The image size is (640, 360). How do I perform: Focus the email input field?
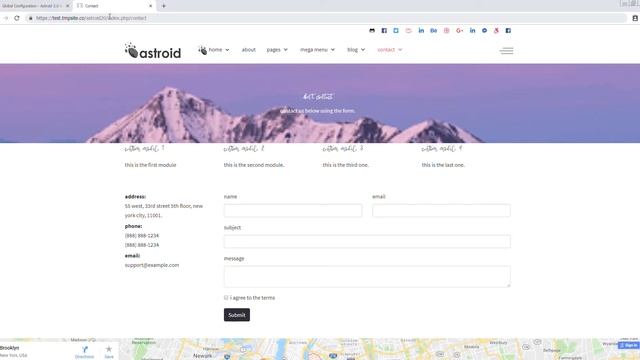click(441, 211)
